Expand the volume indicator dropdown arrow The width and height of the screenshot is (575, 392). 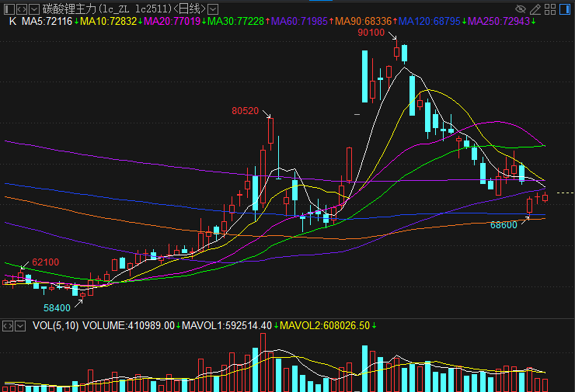pyautogui.click(x=20, y=326)
